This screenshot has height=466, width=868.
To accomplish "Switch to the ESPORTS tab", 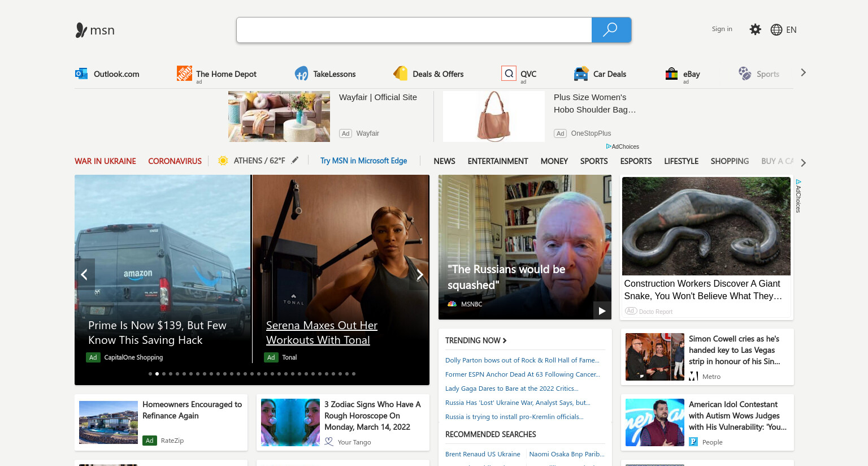I will [x=636, y=161].
